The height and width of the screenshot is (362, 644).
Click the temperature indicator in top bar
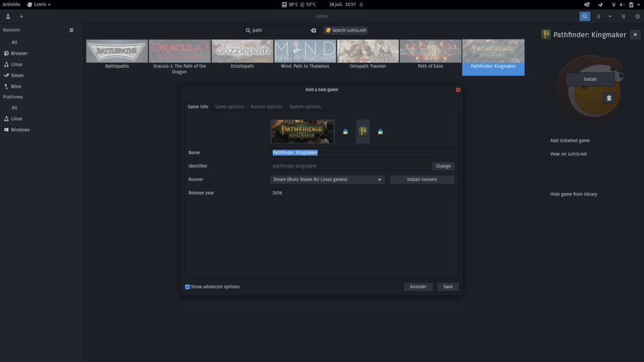(299, 4)
